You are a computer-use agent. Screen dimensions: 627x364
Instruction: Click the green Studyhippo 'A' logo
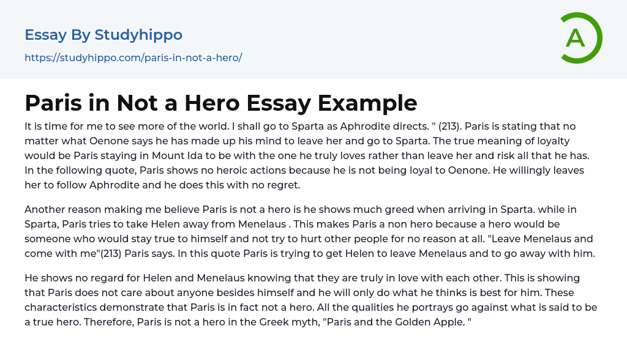(580, 38)
